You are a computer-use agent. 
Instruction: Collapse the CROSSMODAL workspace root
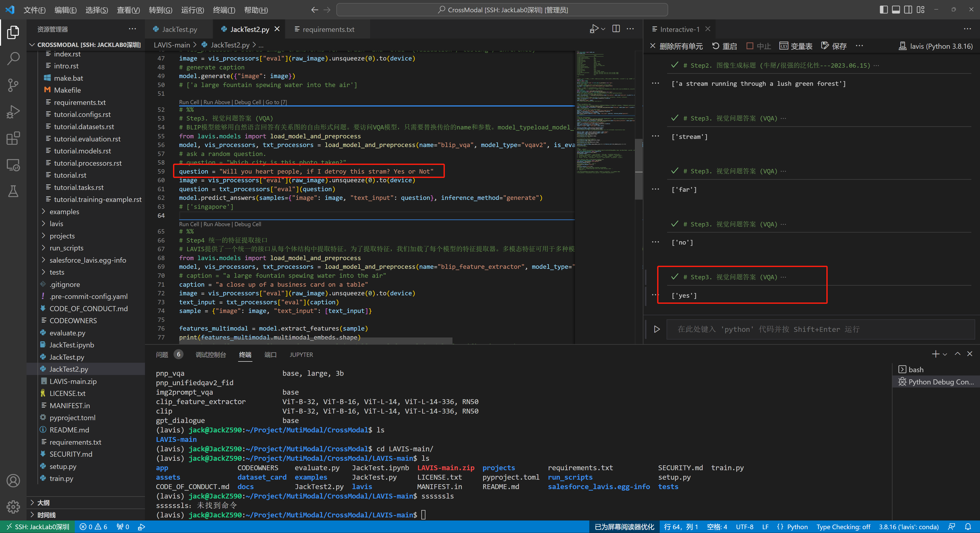point(86,44)
